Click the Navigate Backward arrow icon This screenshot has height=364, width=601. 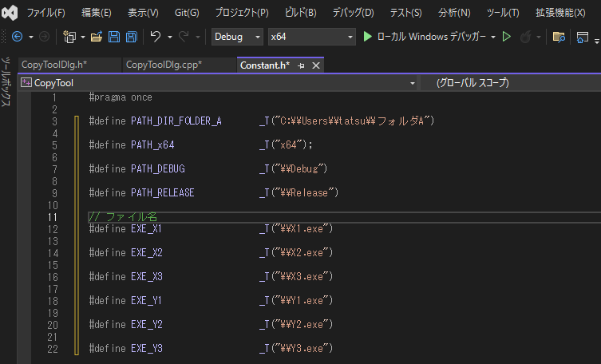point(17,37)
